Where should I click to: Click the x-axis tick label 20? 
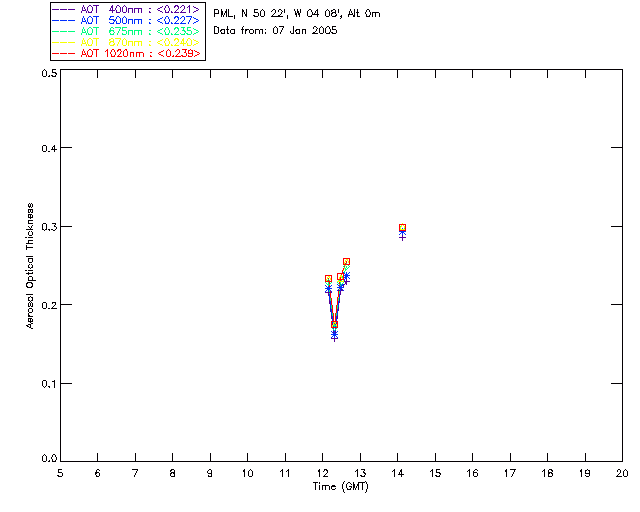click(x=622, y=473)
